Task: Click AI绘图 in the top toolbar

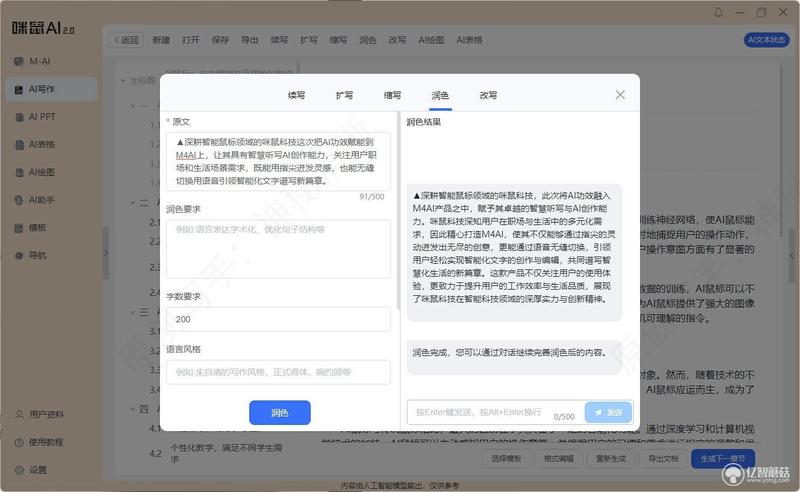Action: coord(431,40)
